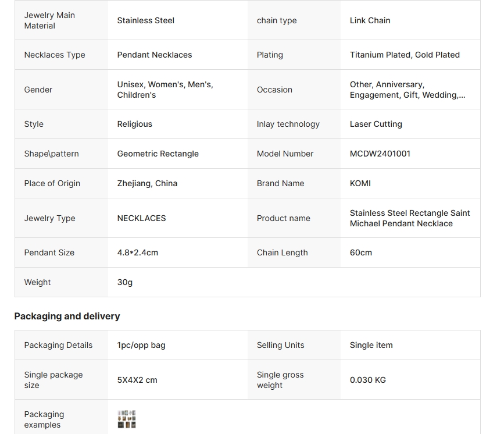Select the Laser Cutting inlay value

pyautogui.click(x=376, y=124)
